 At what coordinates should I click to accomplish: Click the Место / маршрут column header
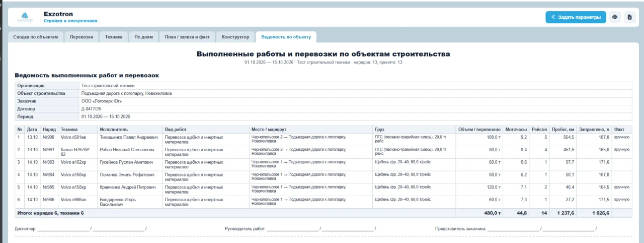[311, 130]
